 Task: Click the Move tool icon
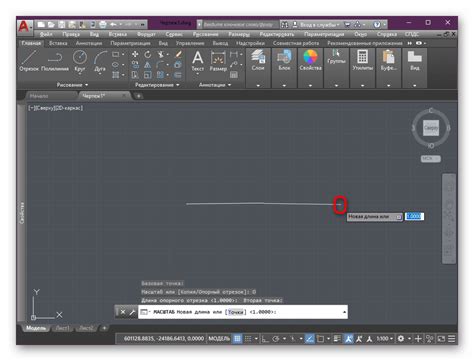pos(135,54)
